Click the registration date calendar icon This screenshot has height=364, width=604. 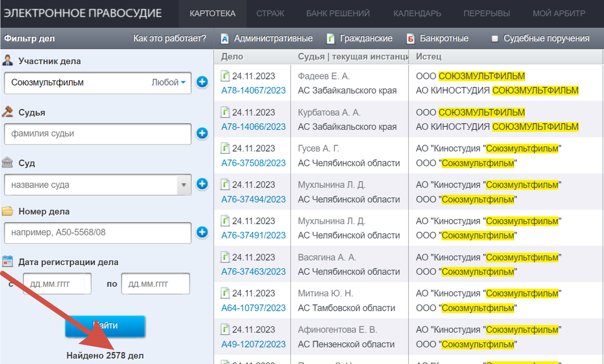click(8, 261)
